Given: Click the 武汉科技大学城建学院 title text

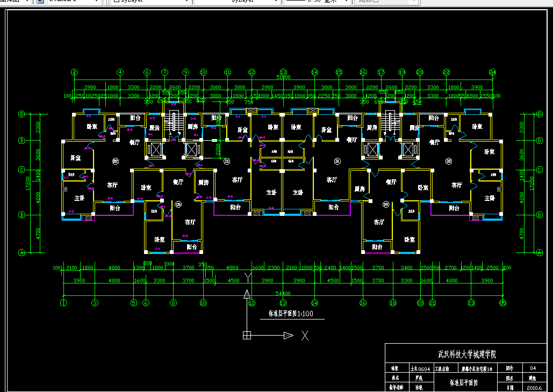Looking at the screenshot, I should point(467,354).
